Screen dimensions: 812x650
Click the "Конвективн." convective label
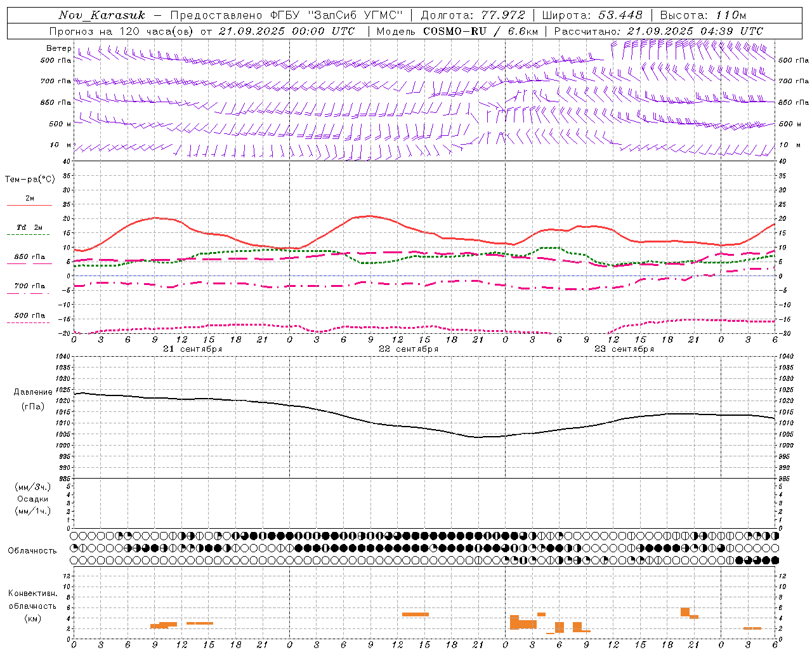pos(32,594)
